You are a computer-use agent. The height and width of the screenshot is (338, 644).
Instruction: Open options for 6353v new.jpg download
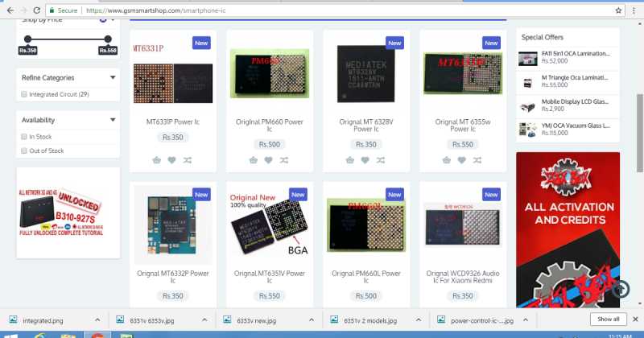pos(312,320)
